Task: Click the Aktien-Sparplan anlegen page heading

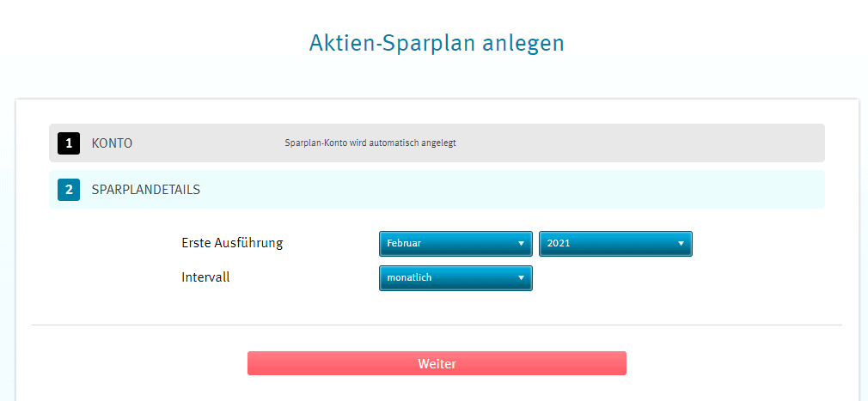Action: [x=437, y=44]
